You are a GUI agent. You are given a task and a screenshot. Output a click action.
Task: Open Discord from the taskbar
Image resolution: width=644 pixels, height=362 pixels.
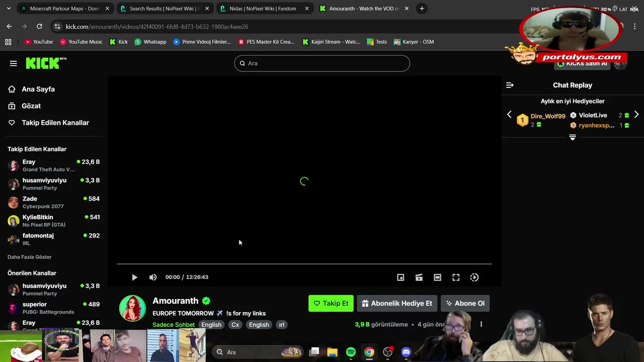[406, 352]
